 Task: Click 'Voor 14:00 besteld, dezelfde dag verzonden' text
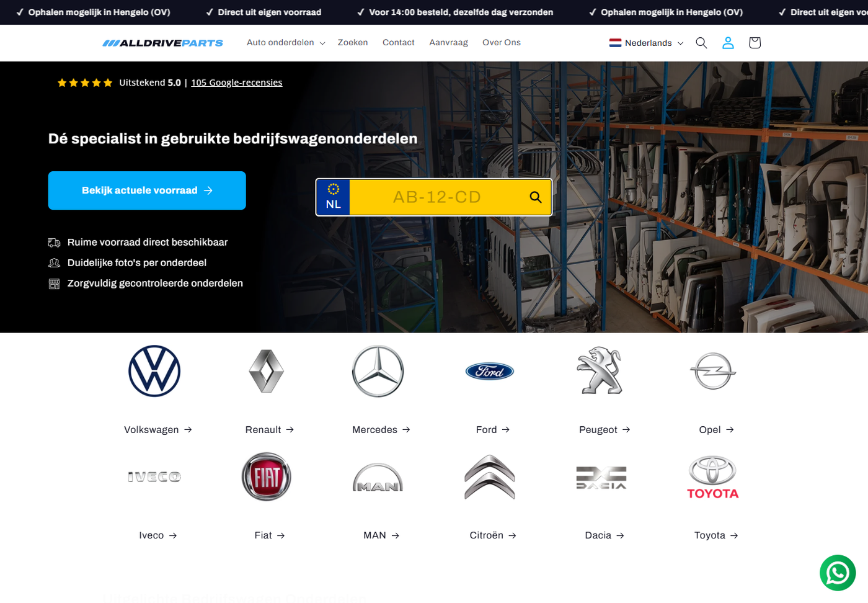[461, 12]
